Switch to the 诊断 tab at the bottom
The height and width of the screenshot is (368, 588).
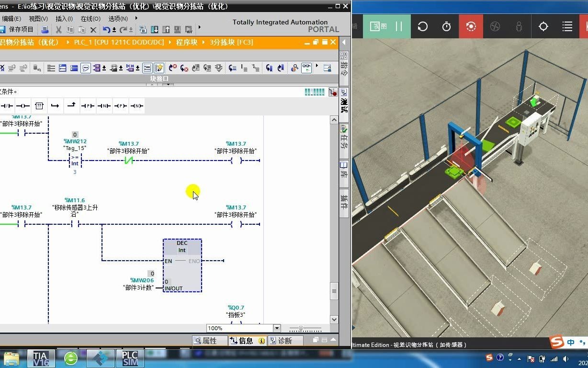tap(285, 340)
